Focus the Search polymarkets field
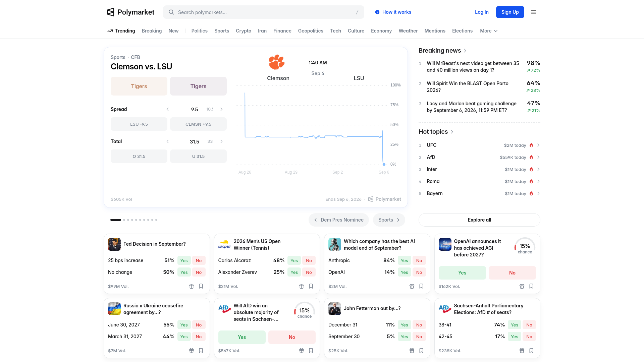Image resolution: width=644 pixels, height=362 pixels. [264, 12]
